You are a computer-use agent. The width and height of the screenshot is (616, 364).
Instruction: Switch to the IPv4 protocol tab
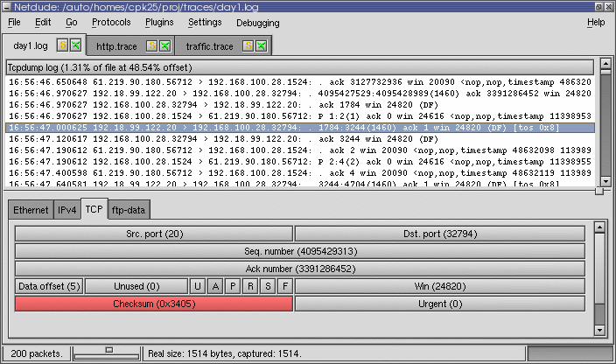click(66, 210)
